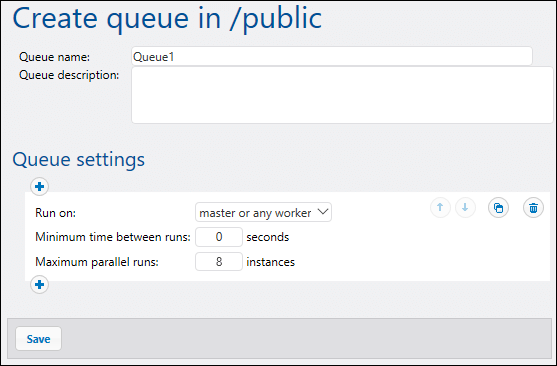
Task: Click the Queue settings heading
Action: point(79,160)
